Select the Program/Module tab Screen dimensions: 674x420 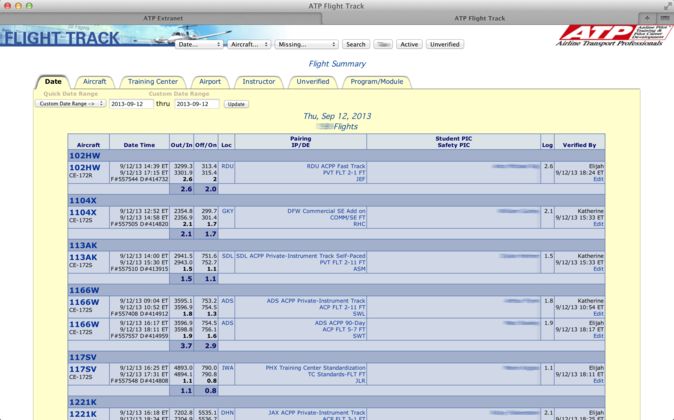click(376, 82)
